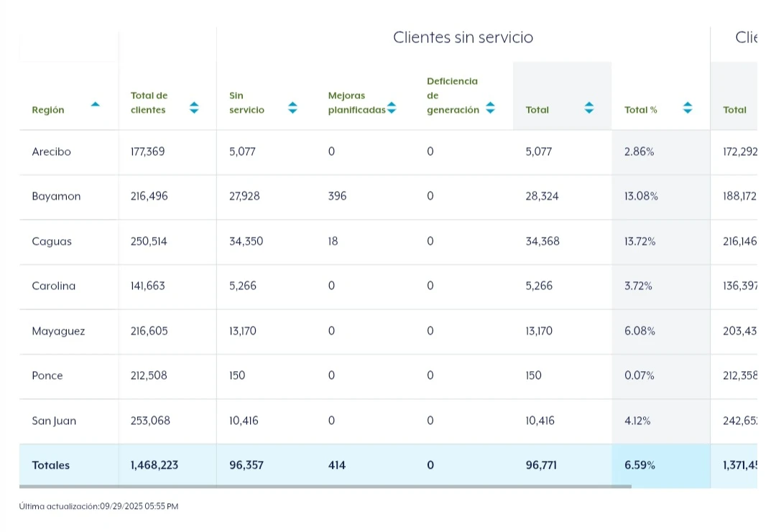776x532 pixels.
Task: Select the Totales summary row label
Action: pyautogui.click(x=51, y=466)
